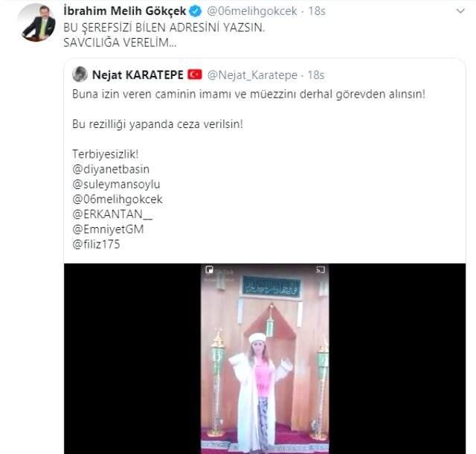Click the @Nejat_Karatepe handle
Screen dimensions: 476x454
click(251, 75)
